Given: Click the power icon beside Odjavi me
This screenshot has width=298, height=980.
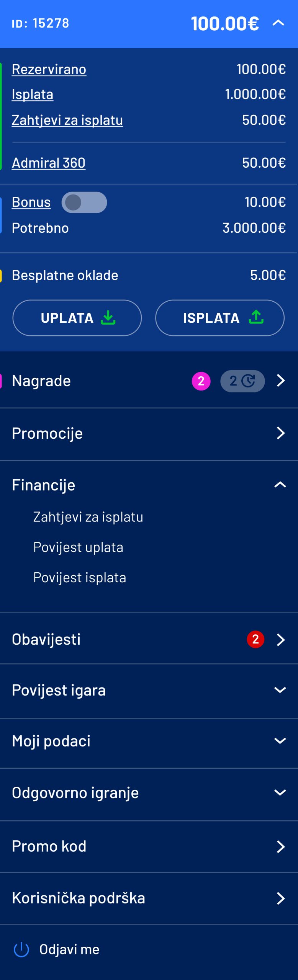Looking at the screenshot, I should 21,949.
